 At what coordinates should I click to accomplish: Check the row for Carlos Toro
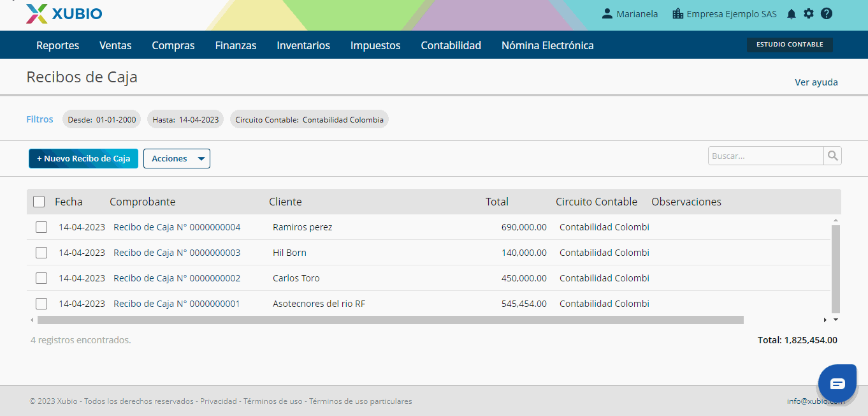pyautogui.click(x=41, y=278)
